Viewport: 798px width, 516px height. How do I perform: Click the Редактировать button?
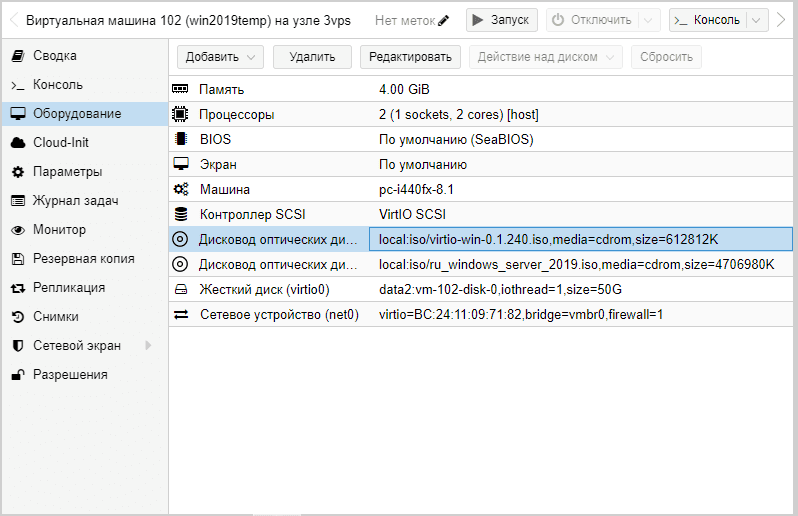coord(410,57)
